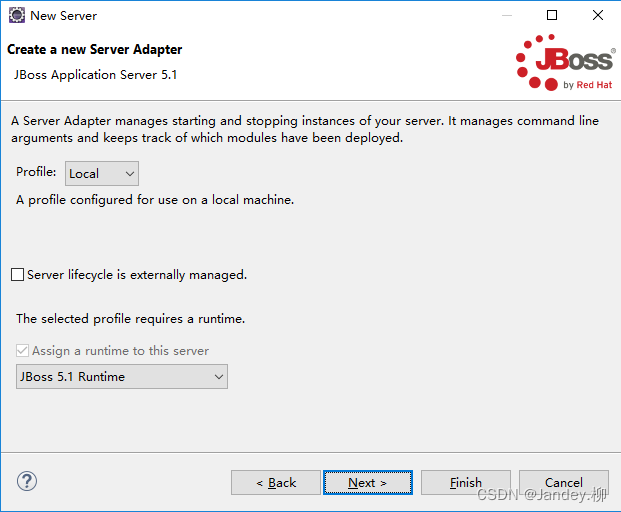
Task: Click 'The selected profile requires a runtime.' text
Action: (x=130, y=319)
